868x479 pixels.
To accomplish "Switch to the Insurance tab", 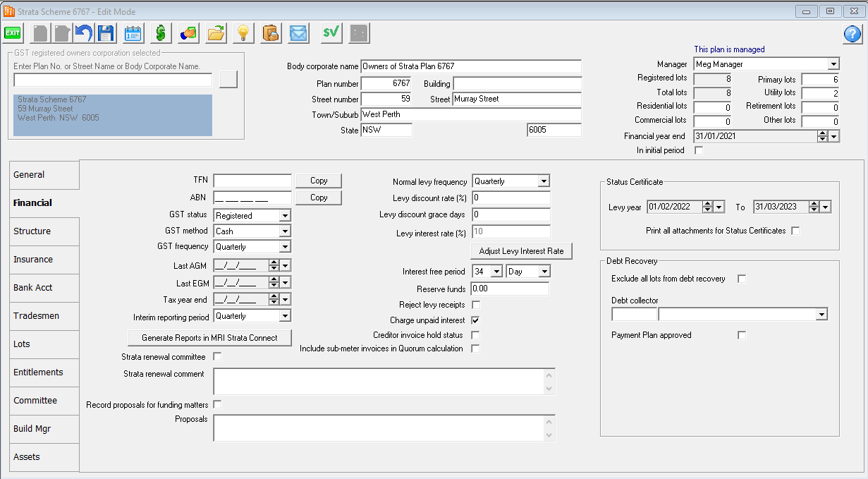I will point(33,260).
